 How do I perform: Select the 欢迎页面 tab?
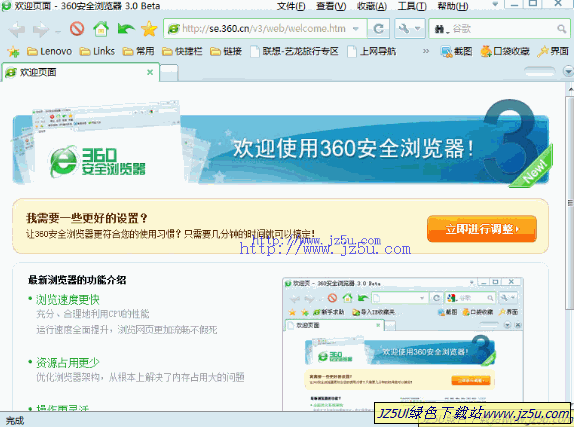tap(81, 72)
